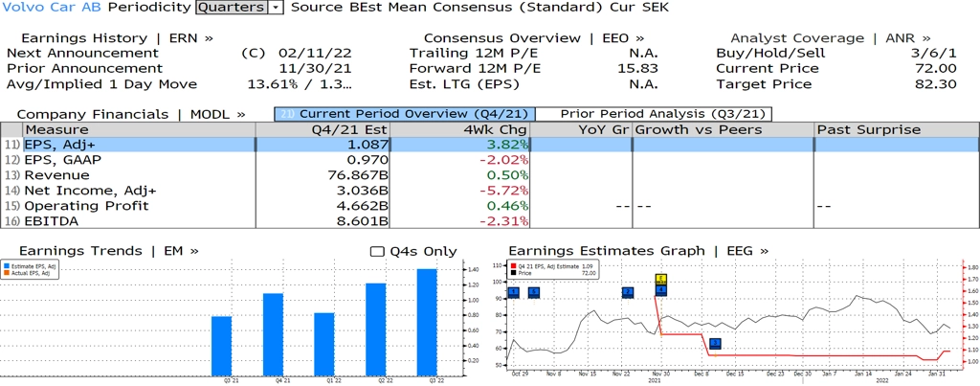
Task: Select the EPS, Adj+ row
Action: click(x=490, y=145)
